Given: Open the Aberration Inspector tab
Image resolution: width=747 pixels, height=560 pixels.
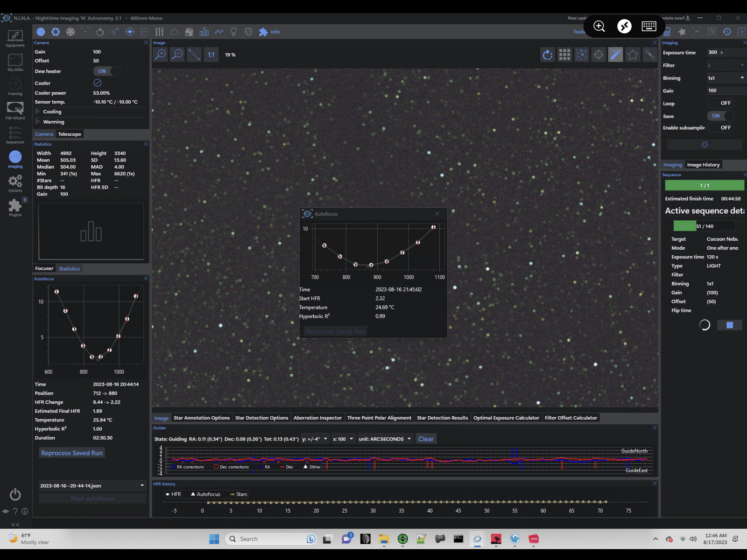Looking at the screenshot, I should click(317, 418).
